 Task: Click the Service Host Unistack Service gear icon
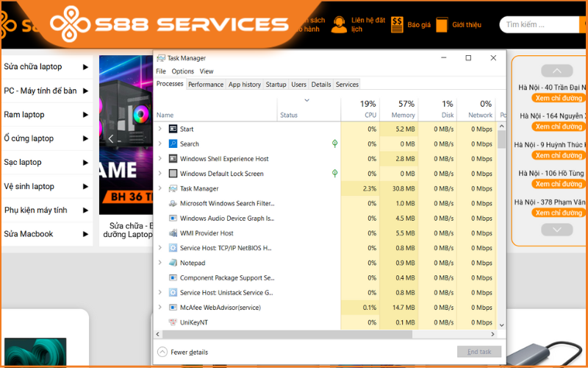(173, 292)
